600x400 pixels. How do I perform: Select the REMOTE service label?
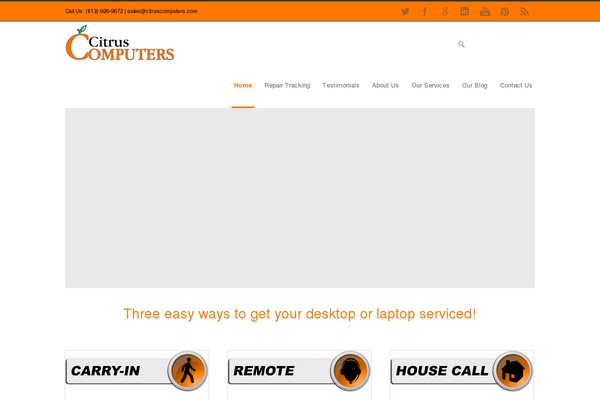[x=264, y=371]
